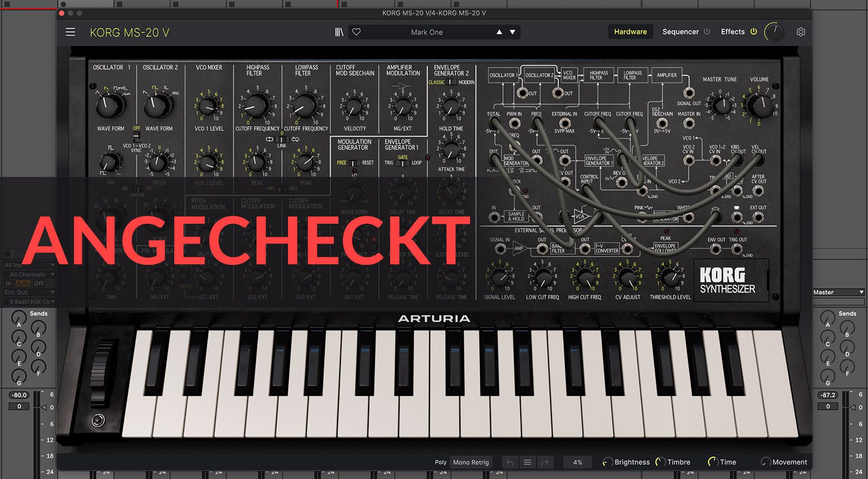Image resolution: width=868 pixels, height=479 pixels.
Task: Toggle the Sequencer power button
Action: click(x=707, y=32)
